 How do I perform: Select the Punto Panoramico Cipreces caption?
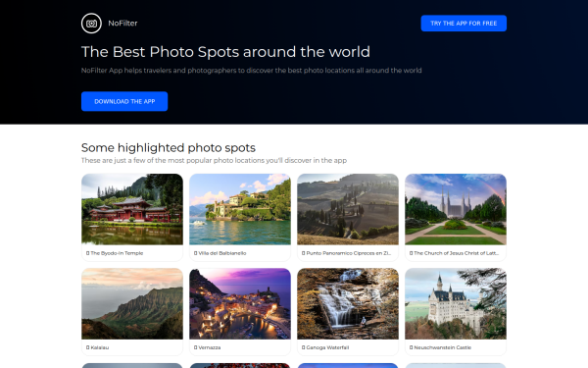[x=349, y=253]
